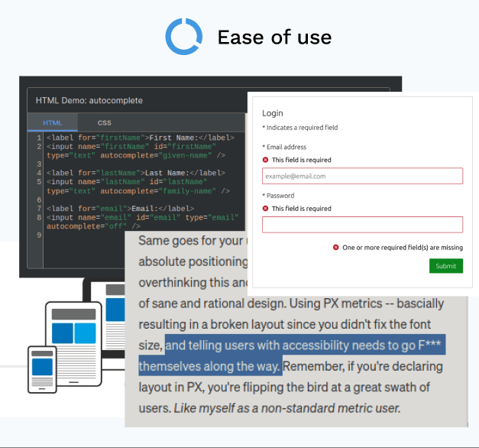Click code line 4 with lastName label

tap(136, 173)
